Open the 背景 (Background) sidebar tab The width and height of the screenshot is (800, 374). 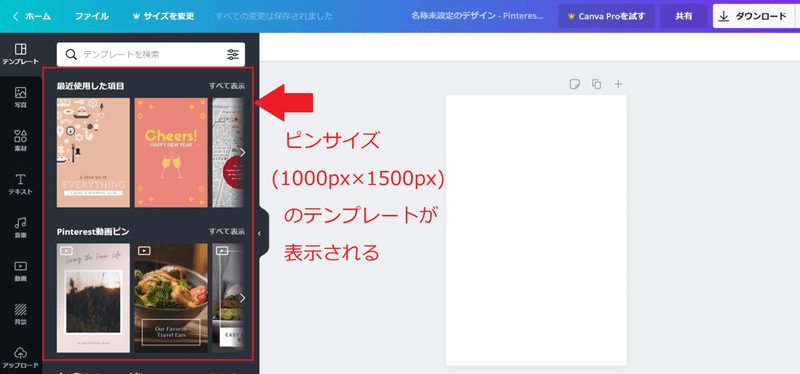tap(20, 314)
